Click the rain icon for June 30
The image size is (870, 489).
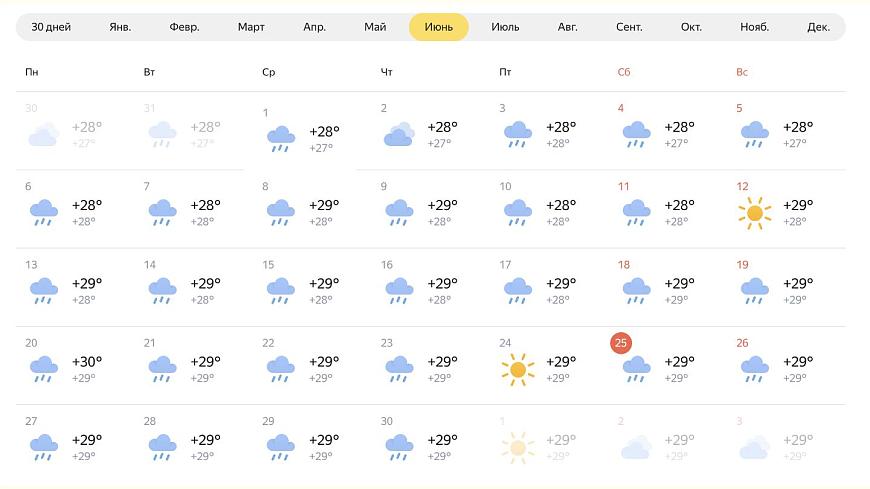(399, 448)
